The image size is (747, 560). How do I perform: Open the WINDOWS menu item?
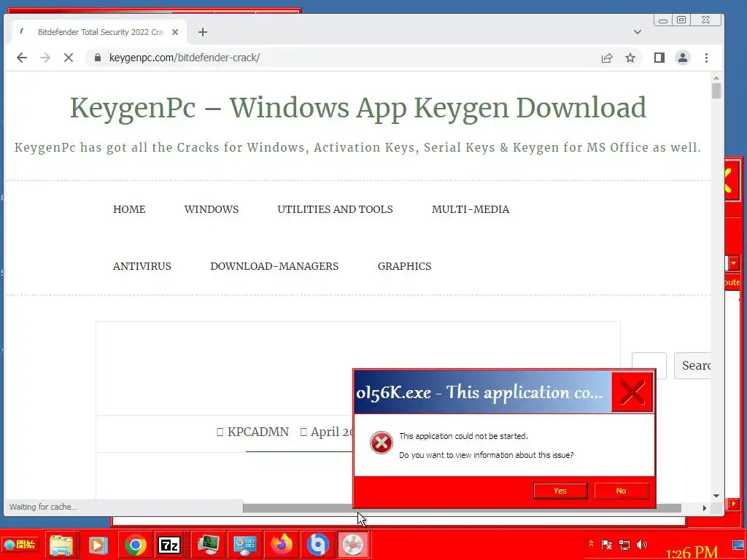[x=212, y=209]
